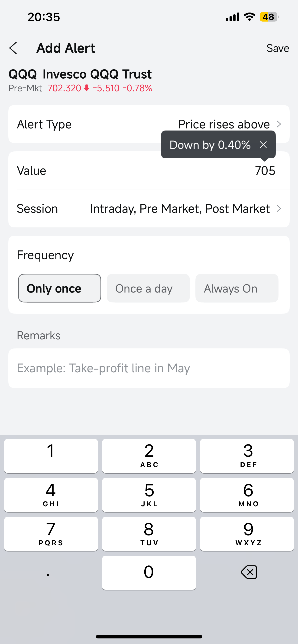Tap the Remarks text input field
The width and height of the screenshot is (298, 644).
point(149,368)
